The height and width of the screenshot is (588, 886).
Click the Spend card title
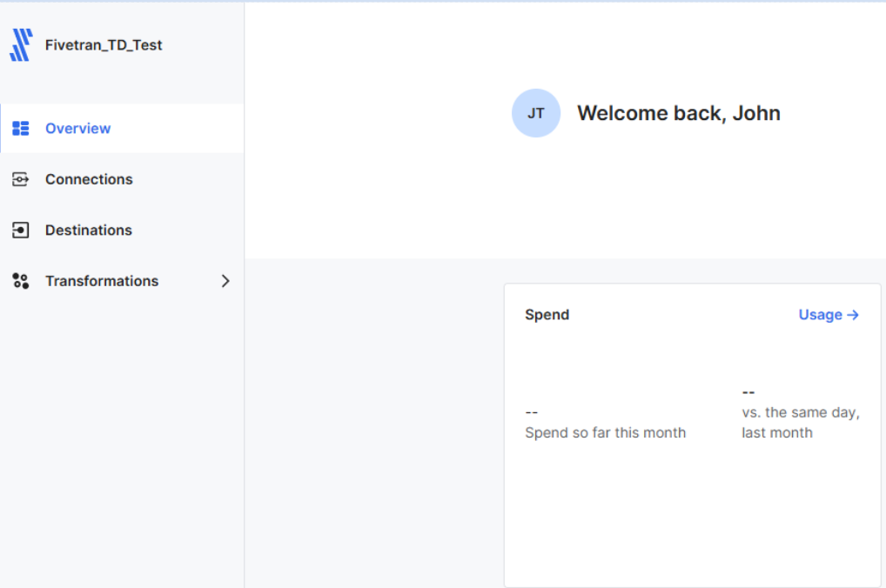(x=547, y=315)
